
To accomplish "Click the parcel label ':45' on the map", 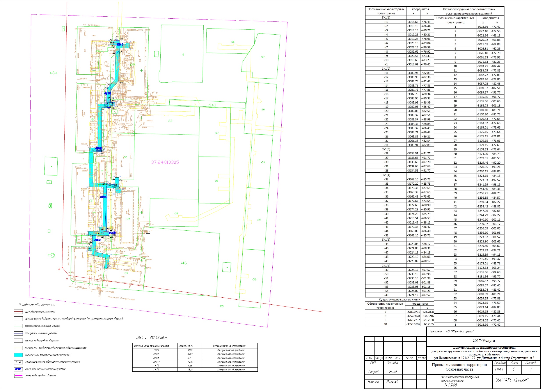I will pyautogui.click(x=126, y=273).
